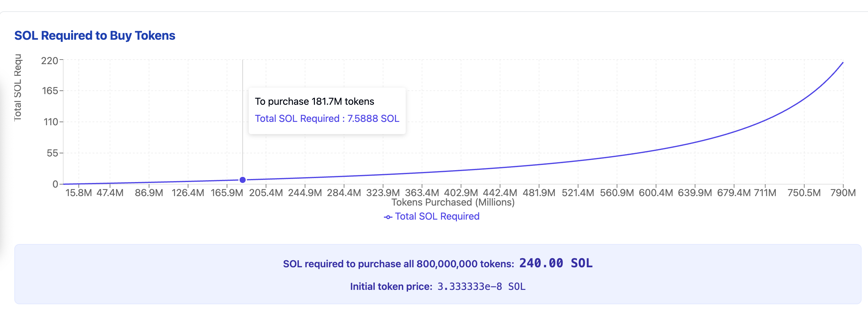868x314 pixels.
Task: Select the 15.8M x-axis tick label
Action: pyautogui.click(x=78, y=193)
